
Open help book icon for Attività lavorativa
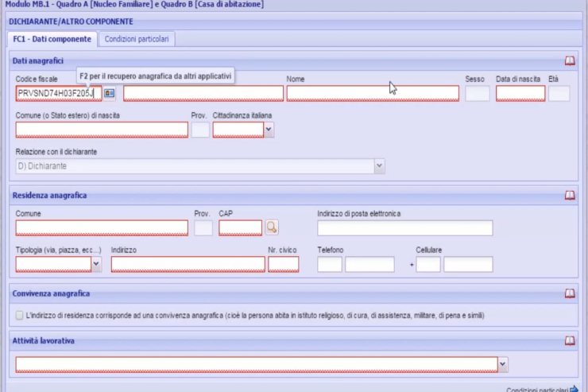click(569, 340)
